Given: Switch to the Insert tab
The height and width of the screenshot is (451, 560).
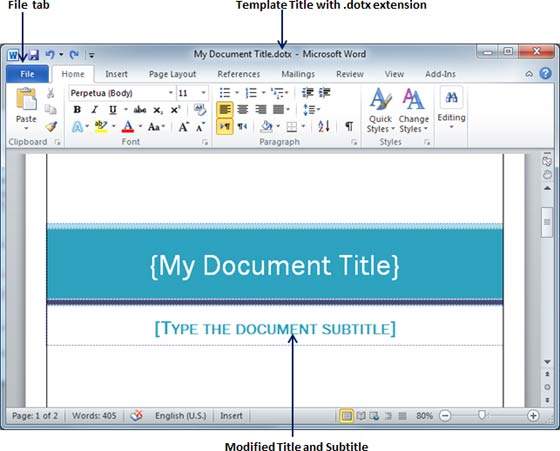Looking at the screenshot, I should [116, 74].
